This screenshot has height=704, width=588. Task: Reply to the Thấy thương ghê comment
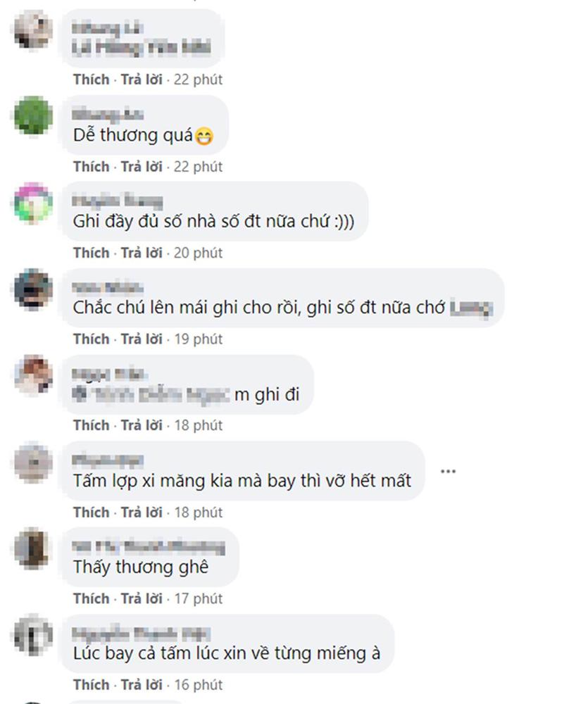coord(142,598)
